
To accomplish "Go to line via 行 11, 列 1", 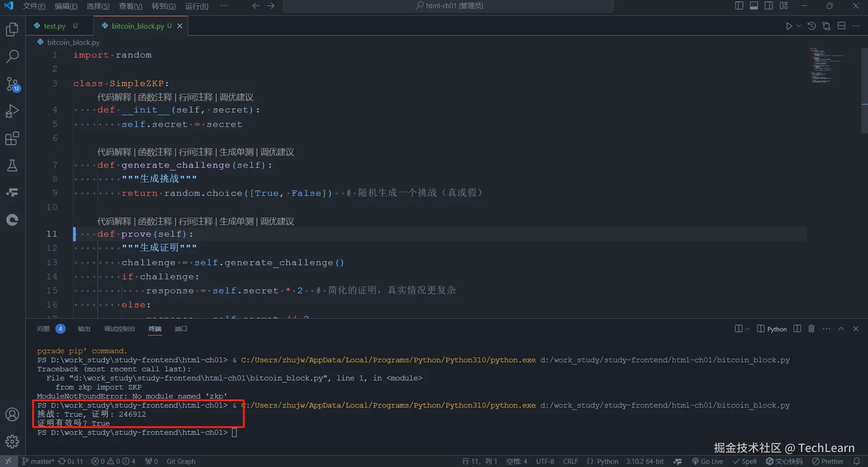I will [x=480, y=461].
